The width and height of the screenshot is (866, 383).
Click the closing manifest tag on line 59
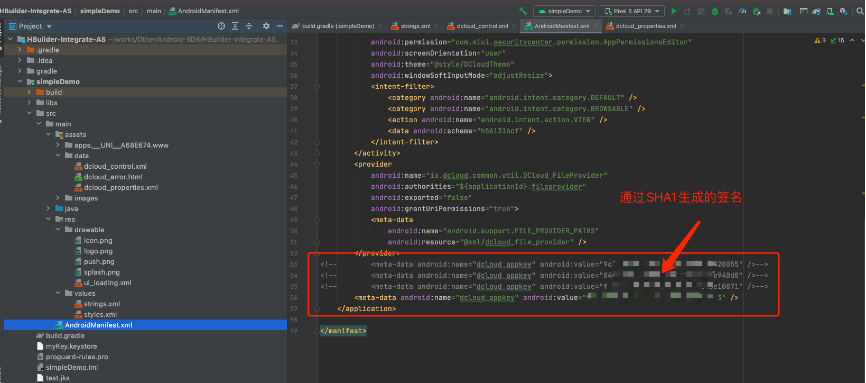coord(344,330)
